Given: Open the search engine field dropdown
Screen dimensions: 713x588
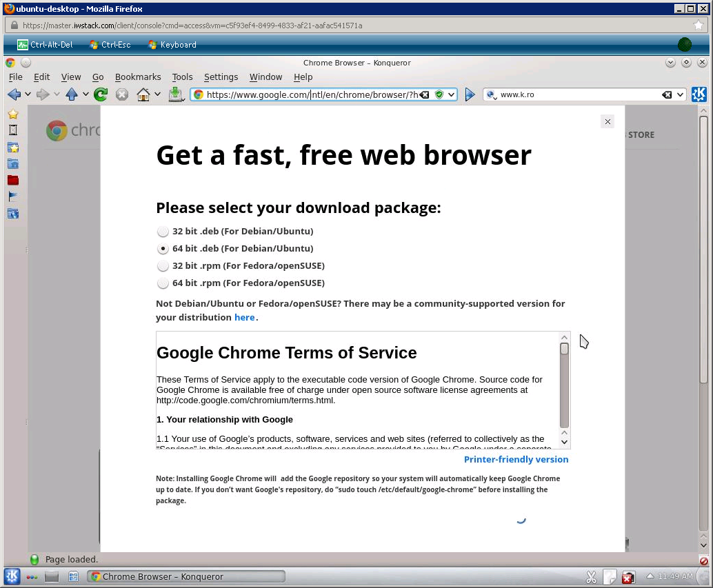Looking at the screenshot, I should pyautogui.click(x=681, y=94).
